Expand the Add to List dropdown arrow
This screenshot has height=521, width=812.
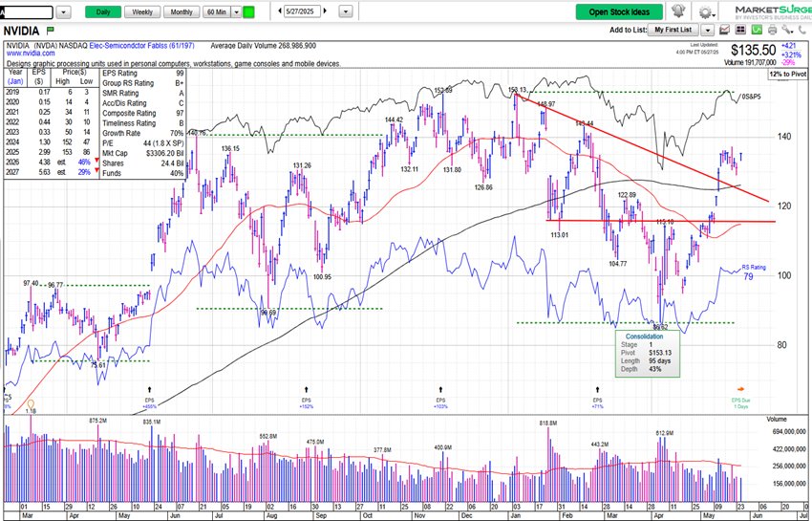tap(707, 30)
